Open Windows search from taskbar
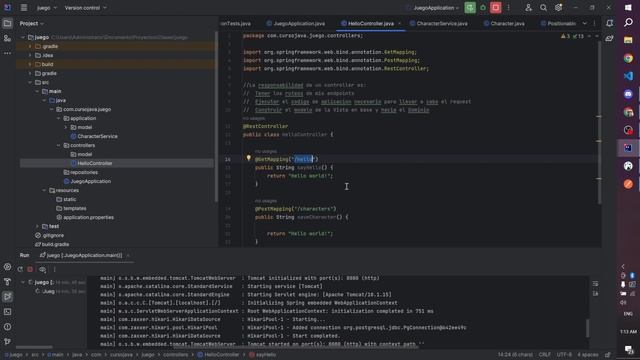640x360 pixels. (628, 22)
